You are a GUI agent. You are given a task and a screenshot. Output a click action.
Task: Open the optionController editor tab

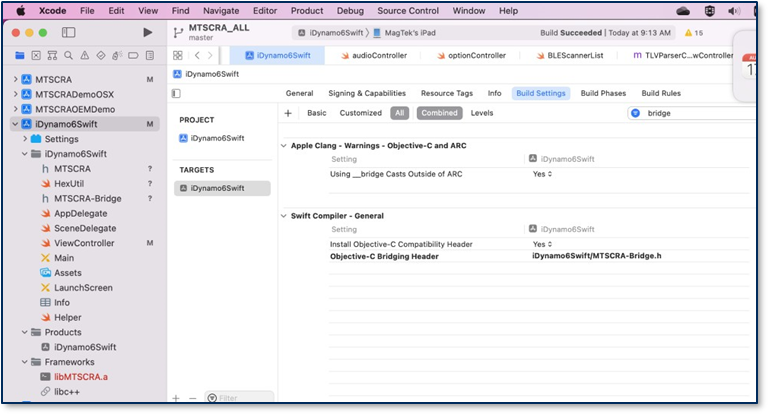[x=471, y=55]
